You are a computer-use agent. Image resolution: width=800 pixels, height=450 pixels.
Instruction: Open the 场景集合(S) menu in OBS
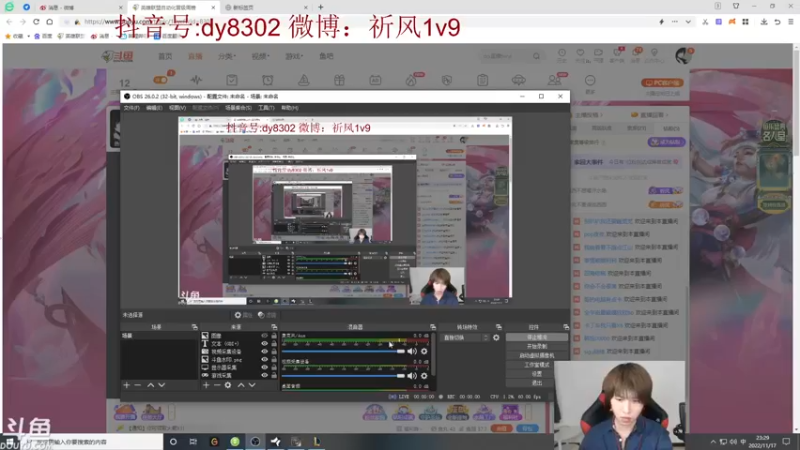pyautogui.click(x=238, y=108)
